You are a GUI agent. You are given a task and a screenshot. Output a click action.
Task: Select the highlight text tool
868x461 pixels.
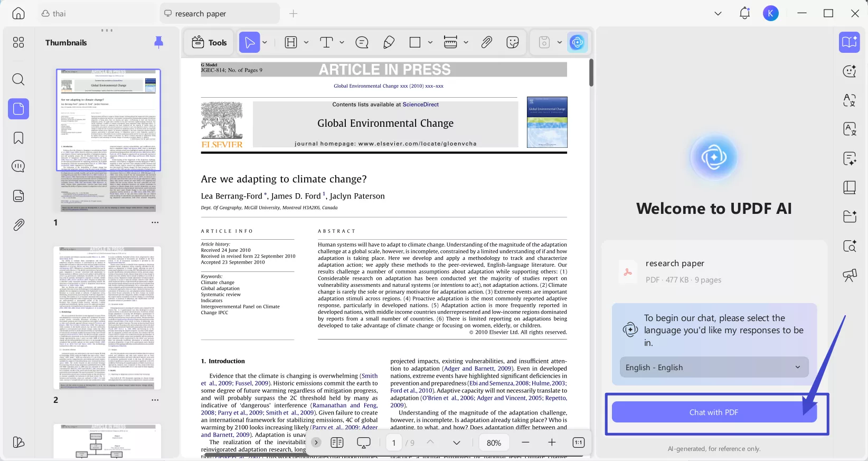291,42
